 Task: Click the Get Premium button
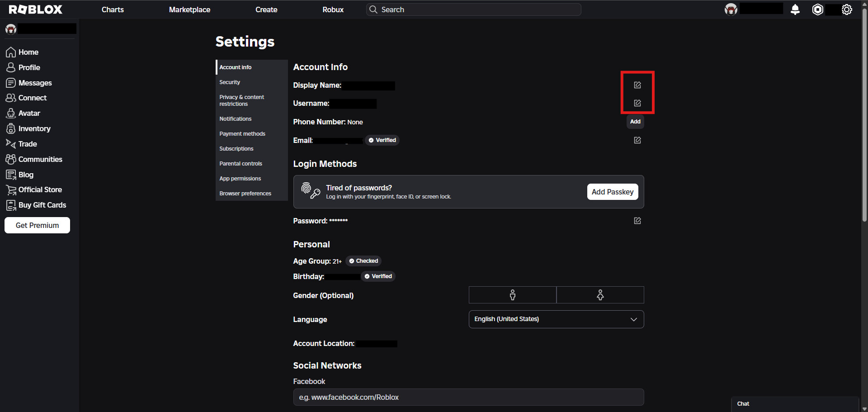[x=37, y=225]
